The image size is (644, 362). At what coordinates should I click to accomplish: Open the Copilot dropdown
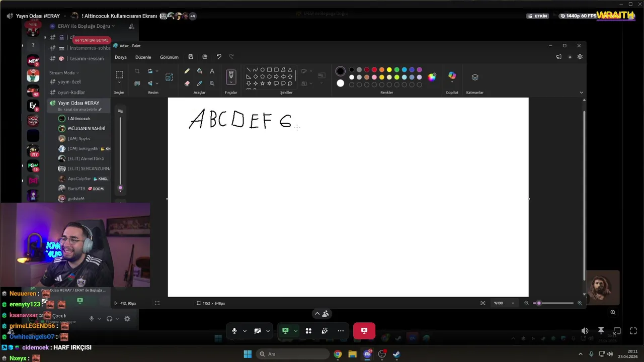click(452, 82)
